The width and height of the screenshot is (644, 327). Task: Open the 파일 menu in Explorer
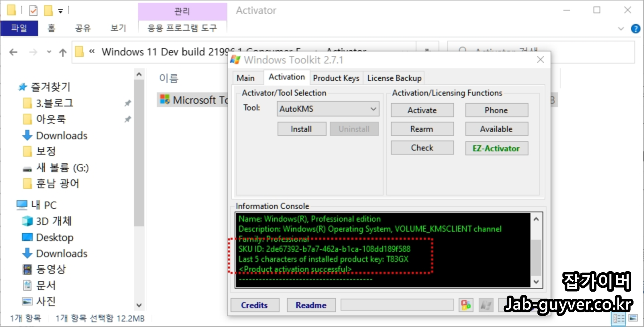tap(19, 28)
